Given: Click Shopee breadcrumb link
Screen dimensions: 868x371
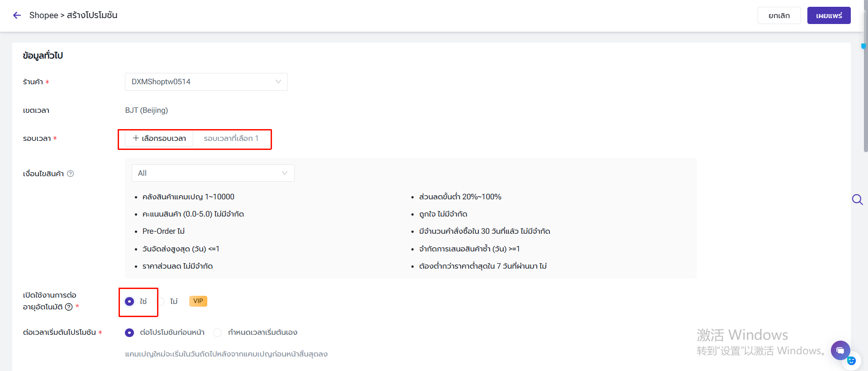Looking at the screenshot, I should (43, 15).
